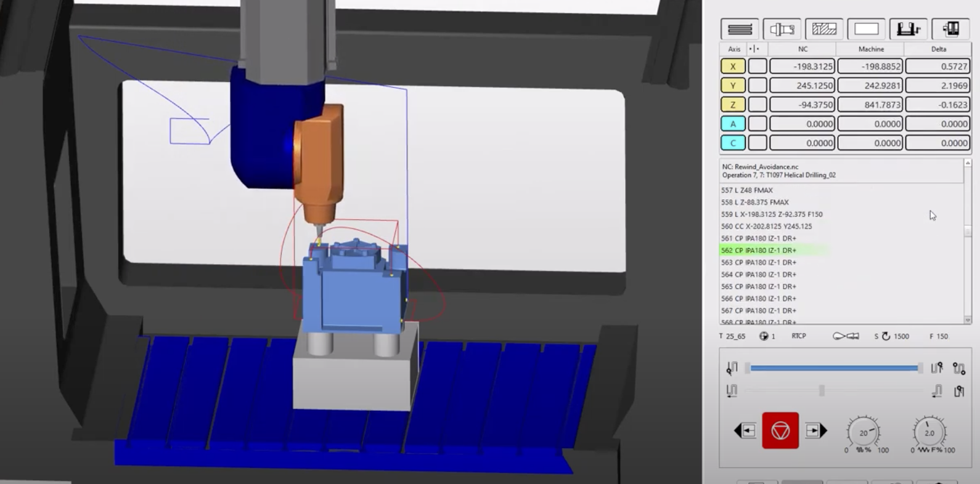Viewport: 980px width, 484px height.
Task: Step forward with the right arrow button
Action: point(815,430)
